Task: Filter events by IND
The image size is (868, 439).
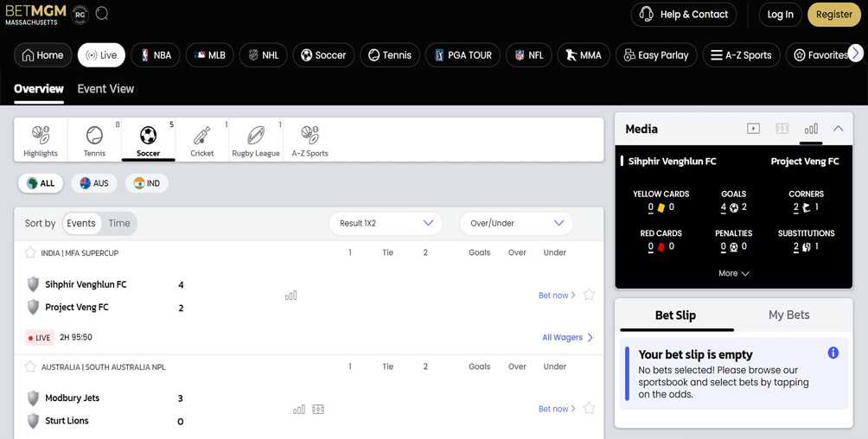Action: tap(147, 183)
